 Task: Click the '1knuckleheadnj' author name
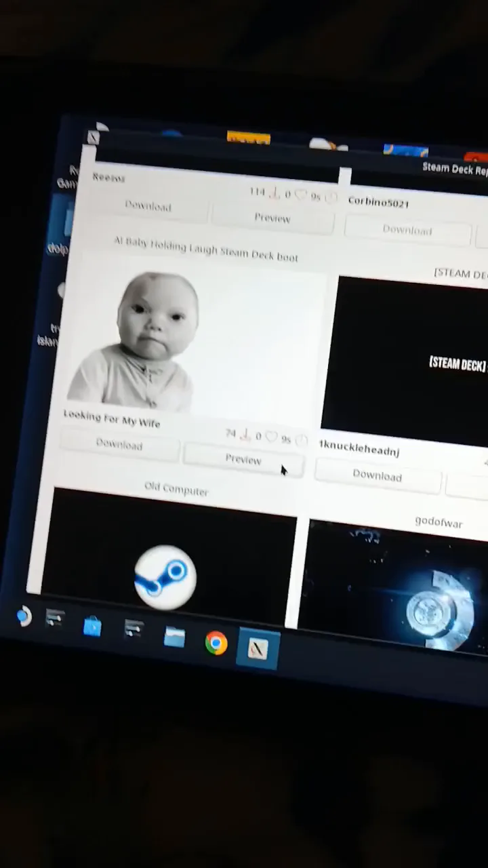pos(359,448)
